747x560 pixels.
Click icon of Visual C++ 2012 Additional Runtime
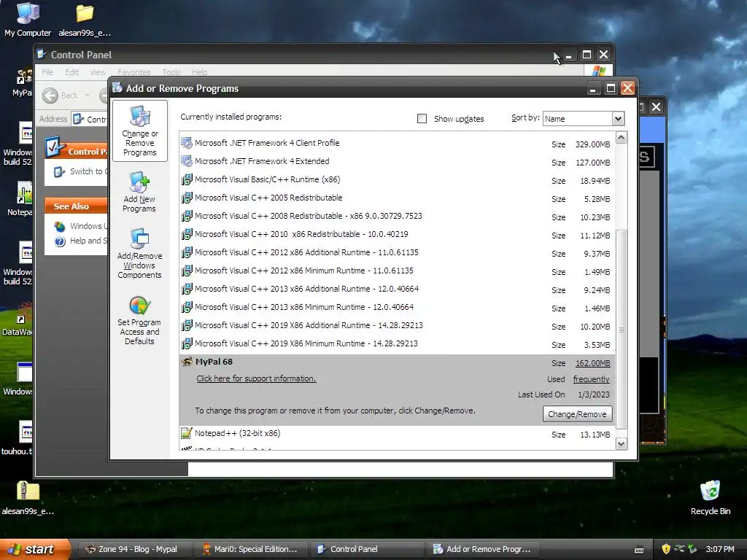pos(187,252)
